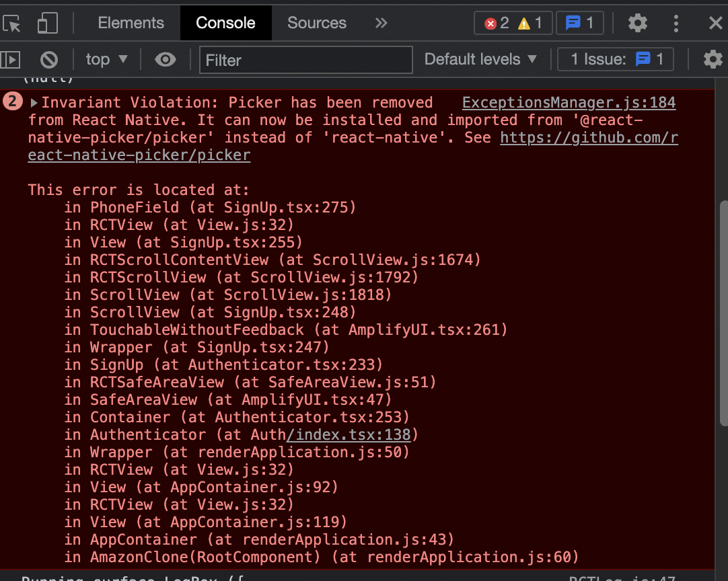Click the repeat count badge showing 2
Viewport: 728px width, 581px height.
pos(13,101)
